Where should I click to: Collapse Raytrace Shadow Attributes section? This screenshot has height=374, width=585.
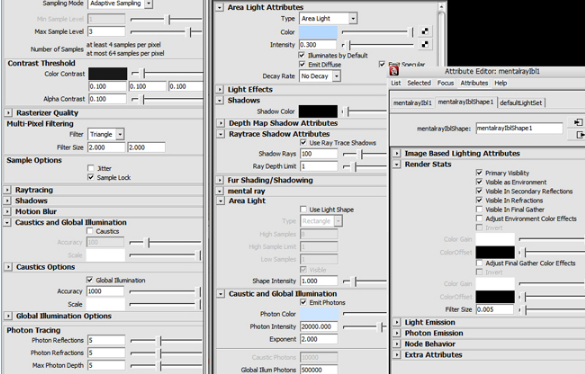[x=221, y=134]
